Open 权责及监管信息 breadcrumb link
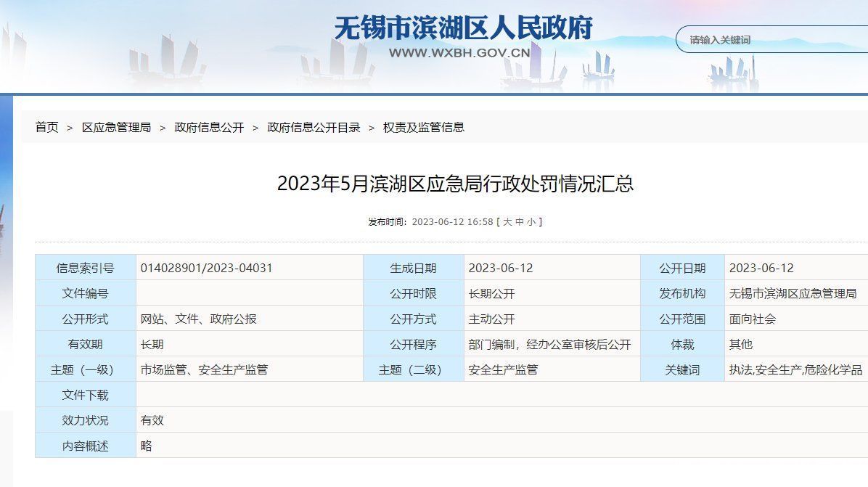 pyautogui.click(x=424, y=127)
